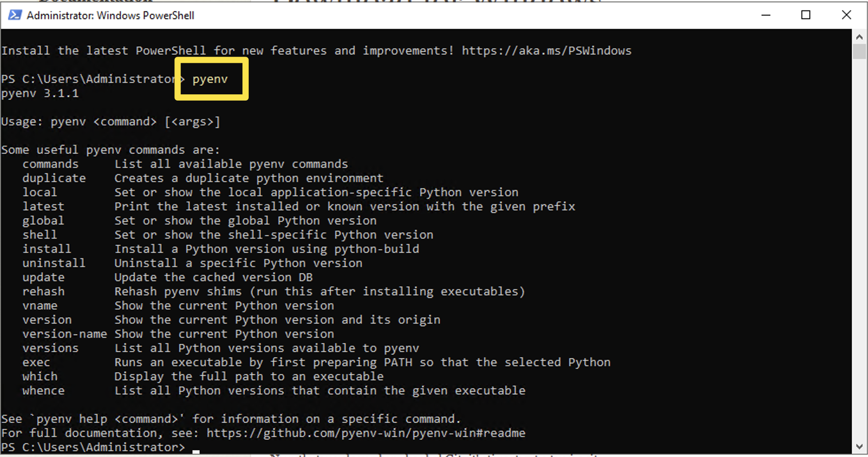
Task: Click the 'which' command name
Action: 40,376
